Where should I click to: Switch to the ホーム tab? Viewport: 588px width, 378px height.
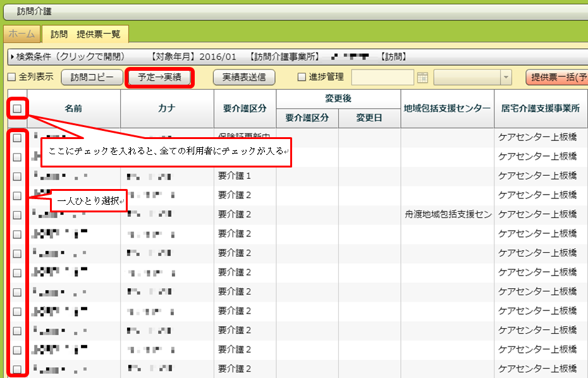[x=21, y=34]
